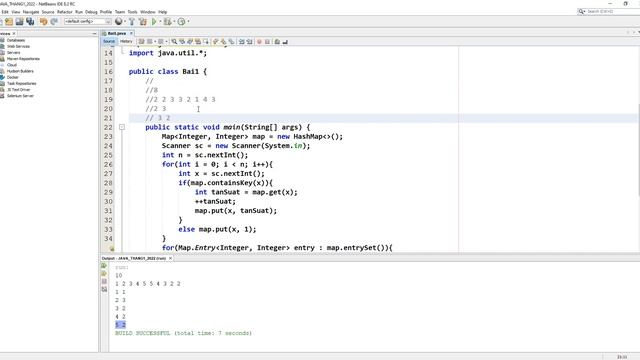Click the Shift Line Left icon
Screen dimensions: 640x360
242,41
